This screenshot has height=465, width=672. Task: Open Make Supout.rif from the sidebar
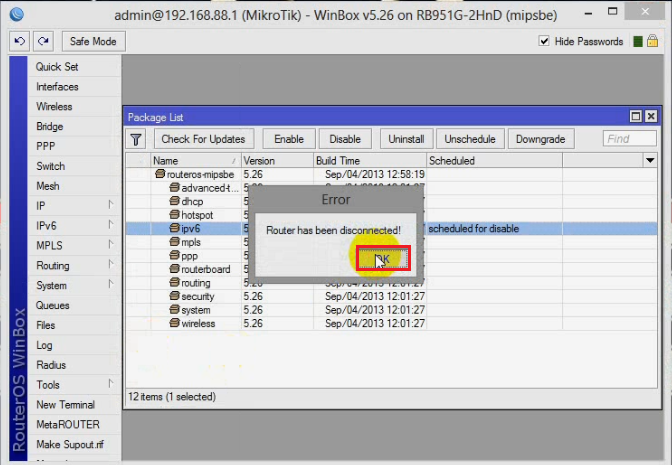[x=70, y=444]
